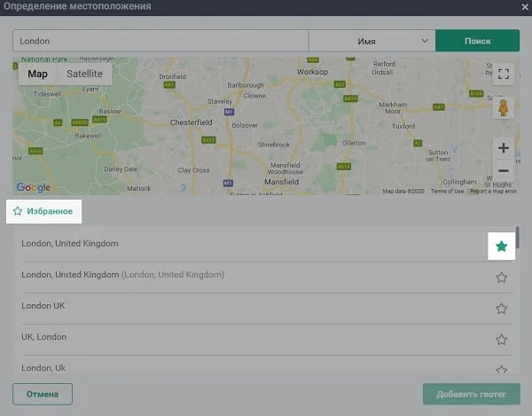This screenshot has width=532, height=416.
Task: Open the map Terms of Use link
Action: [447, 192]
